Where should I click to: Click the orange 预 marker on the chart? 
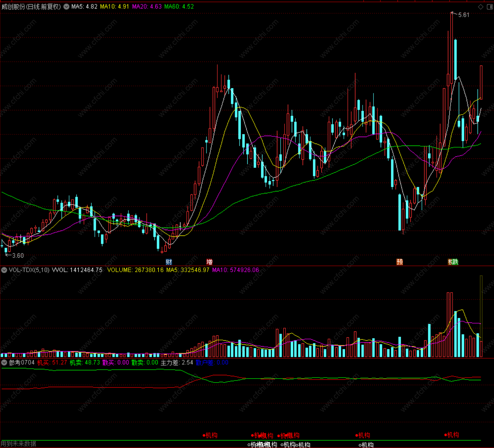(400, 262)
